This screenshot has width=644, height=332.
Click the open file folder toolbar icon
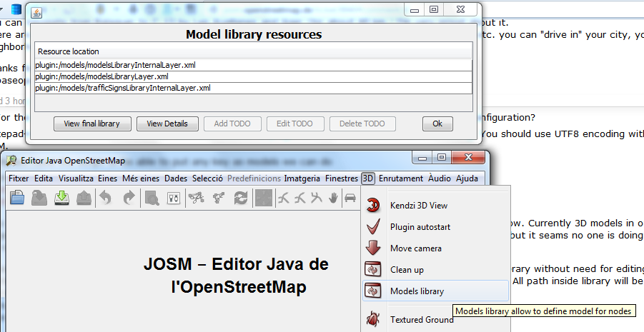17,199
